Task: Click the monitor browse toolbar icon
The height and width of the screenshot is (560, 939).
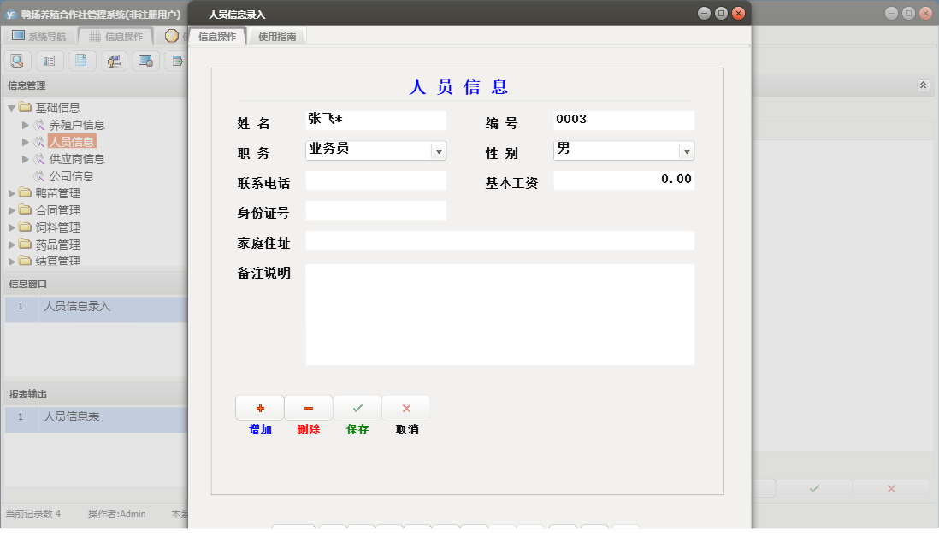Action: coord(145,61)
